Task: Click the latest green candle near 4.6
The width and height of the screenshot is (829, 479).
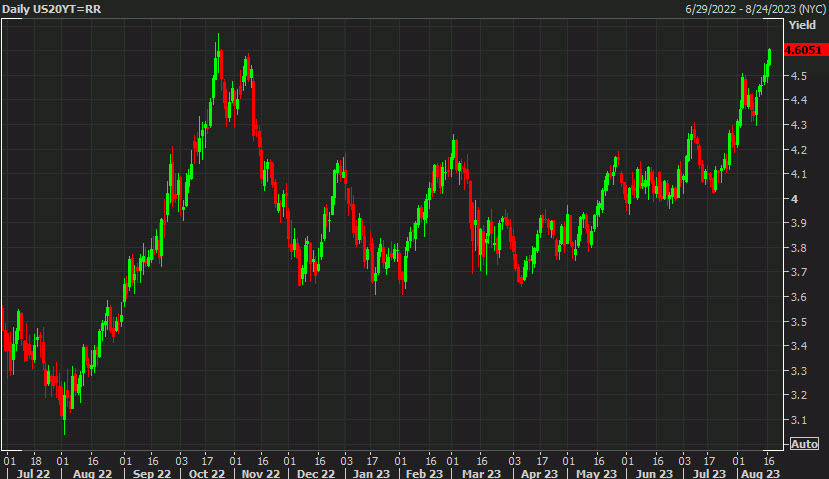Action: point(770,57)
